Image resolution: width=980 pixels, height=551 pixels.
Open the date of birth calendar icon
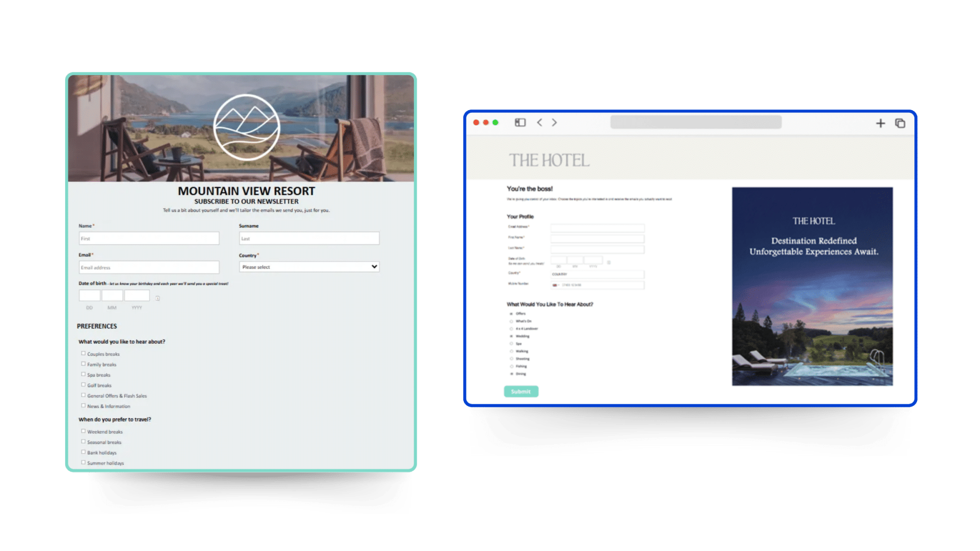pos(157,298)
